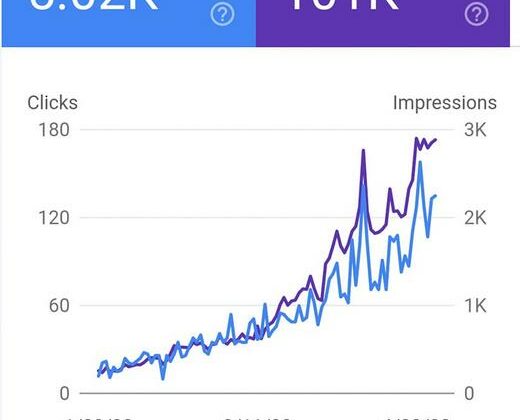Click the Clicks axis title
The height and width of the screenshot is (420, 520).
point(52,103)
